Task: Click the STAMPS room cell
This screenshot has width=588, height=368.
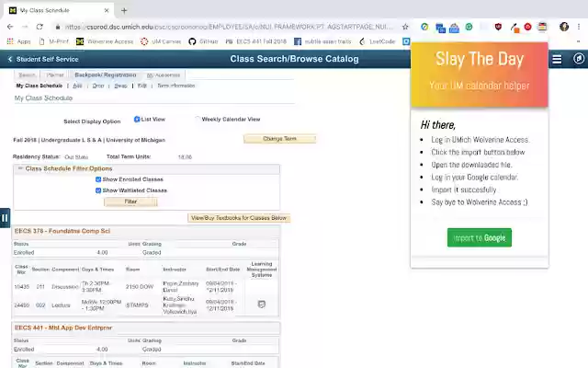Action: [137, 305]
